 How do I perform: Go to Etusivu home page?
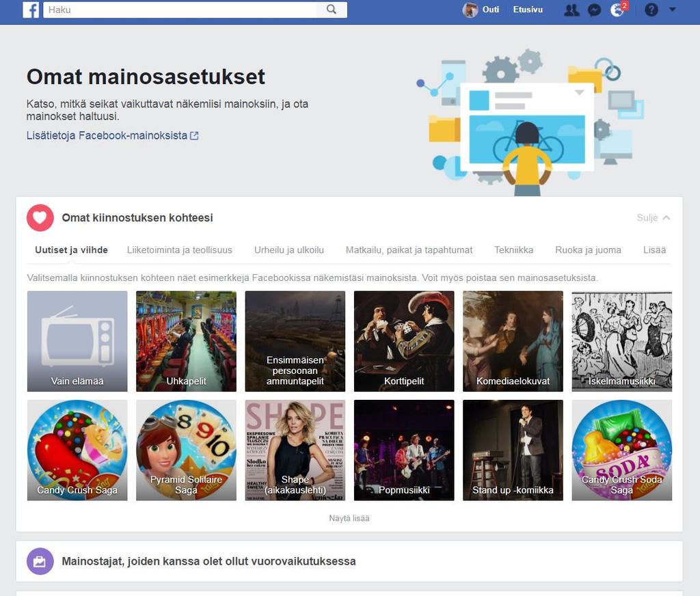tap(528, 10)
